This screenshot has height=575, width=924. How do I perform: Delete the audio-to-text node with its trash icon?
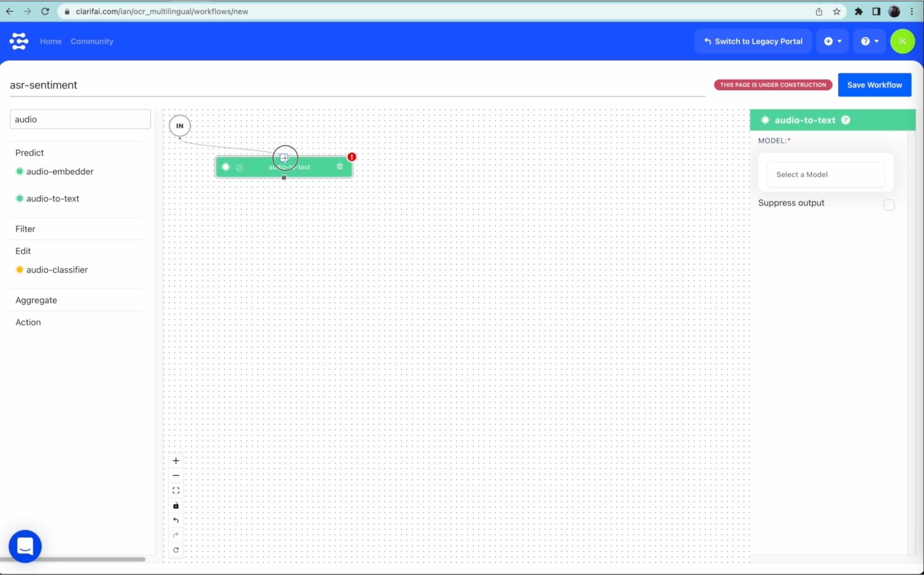point(340,167)
